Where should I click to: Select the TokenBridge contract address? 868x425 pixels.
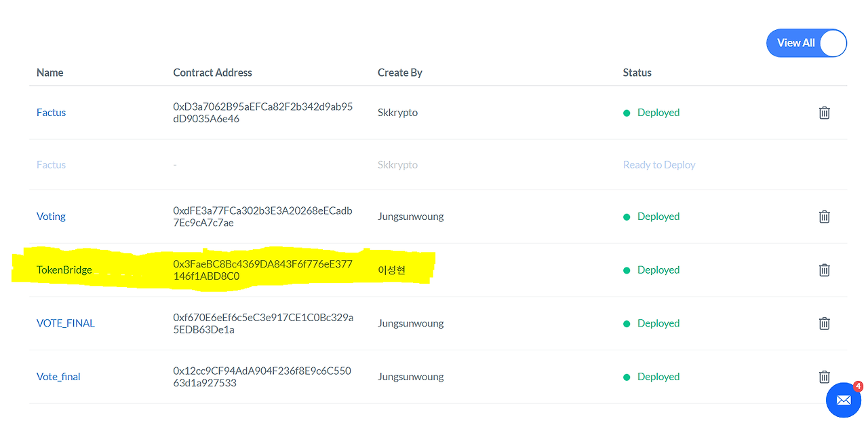(x=262, y=270)
